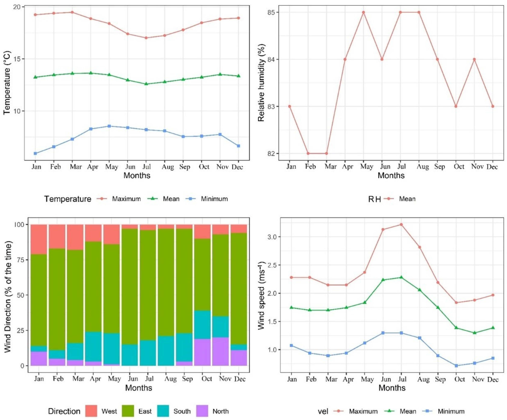Click the South teal legend swatch
This screenshot has height=420, width=507.
point(163,411)
